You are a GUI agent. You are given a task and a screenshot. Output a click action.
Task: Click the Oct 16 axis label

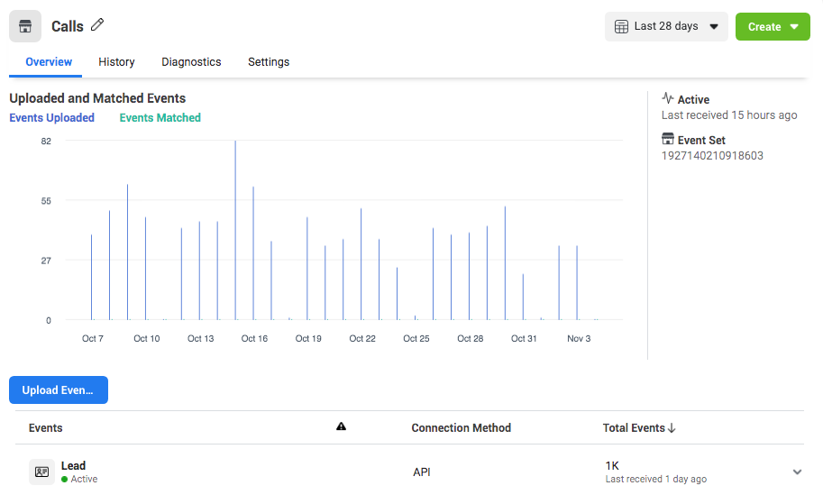[x=254, y=339]
